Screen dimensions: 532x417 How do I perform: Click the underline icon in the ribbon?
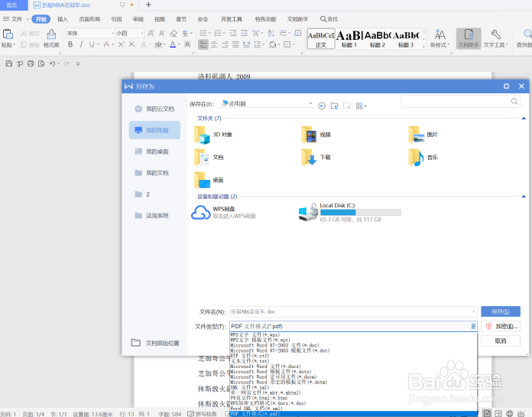click(x=92, y=44)
